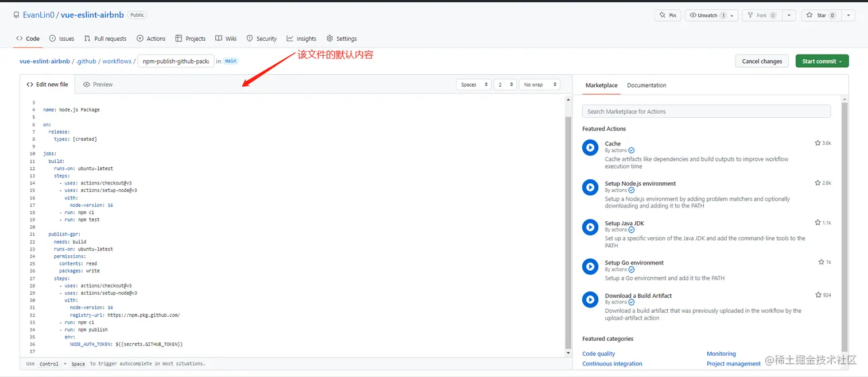
Task: Open the No wrap line mode dropdown
Action: click(540, 84)
